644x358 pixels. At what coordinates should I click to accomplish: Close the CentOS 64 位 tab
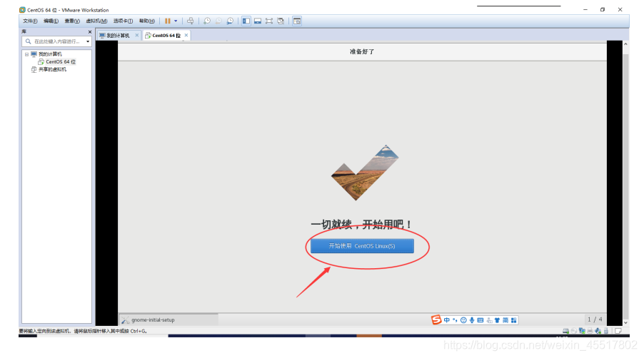(186, 35)
